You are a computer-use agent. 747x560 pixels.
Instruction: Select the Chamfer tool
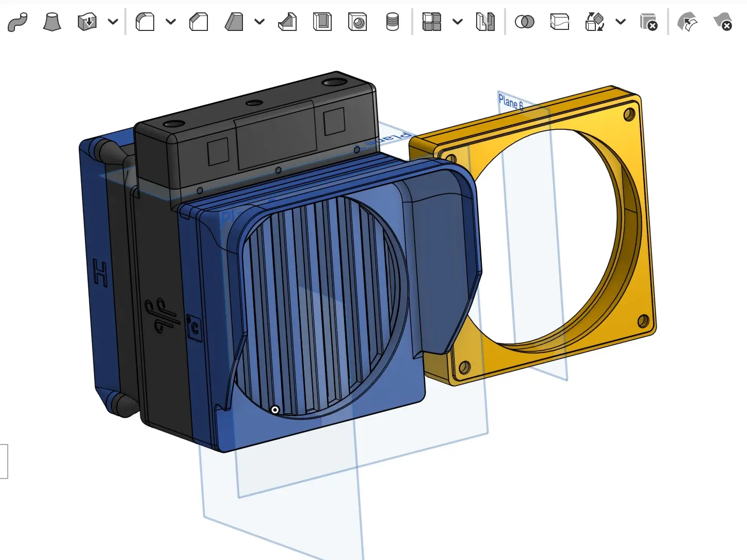coord(198,22)
